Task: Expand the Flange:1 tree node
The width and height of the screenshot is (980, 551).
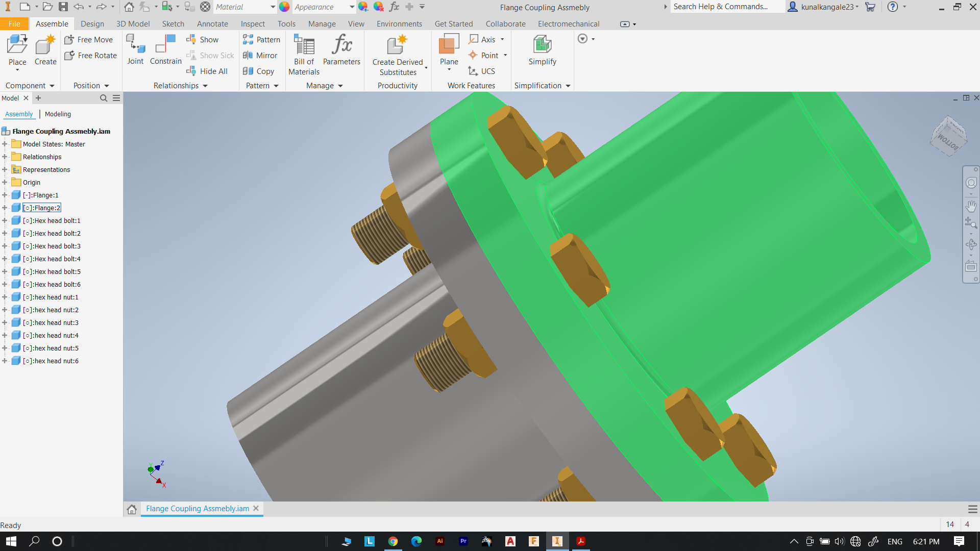Action: pos(5,195)
